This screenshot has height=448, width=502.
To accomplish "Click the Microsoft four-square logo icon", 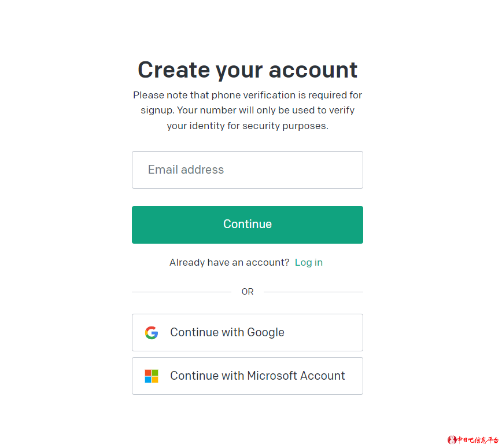I will pos(152,376).
